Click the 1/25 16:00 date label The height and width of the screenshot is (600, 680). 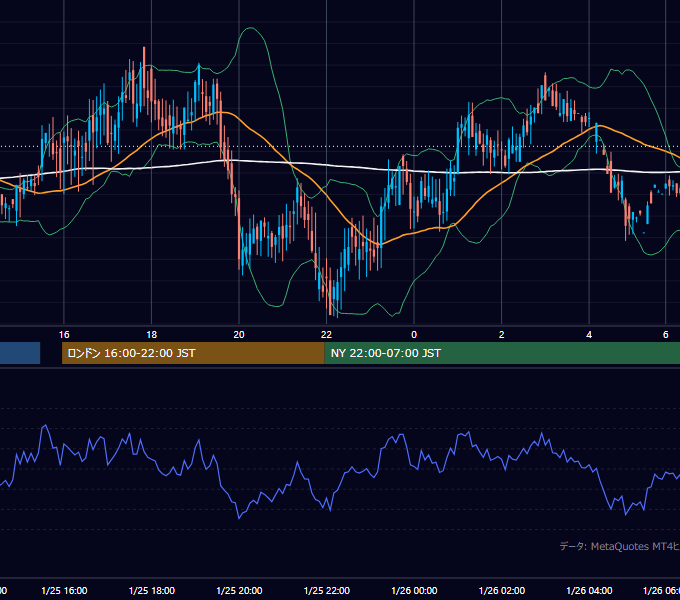click(64, 590)
